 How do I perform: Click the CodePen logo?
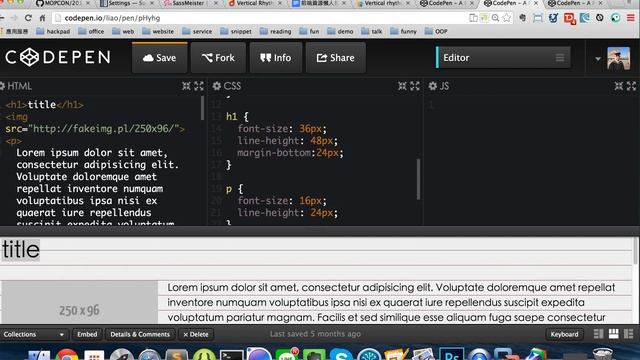click(58, 57)
